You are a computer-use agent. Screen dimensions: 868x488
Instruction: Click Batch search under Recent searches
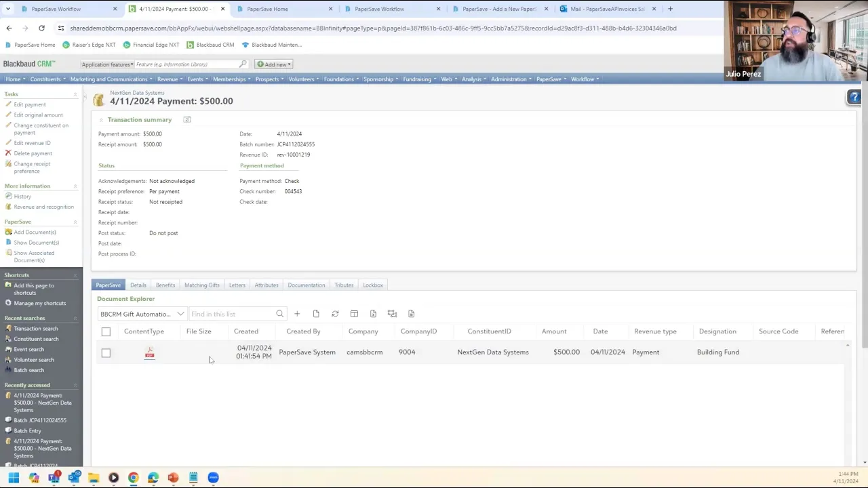[28, 370]
